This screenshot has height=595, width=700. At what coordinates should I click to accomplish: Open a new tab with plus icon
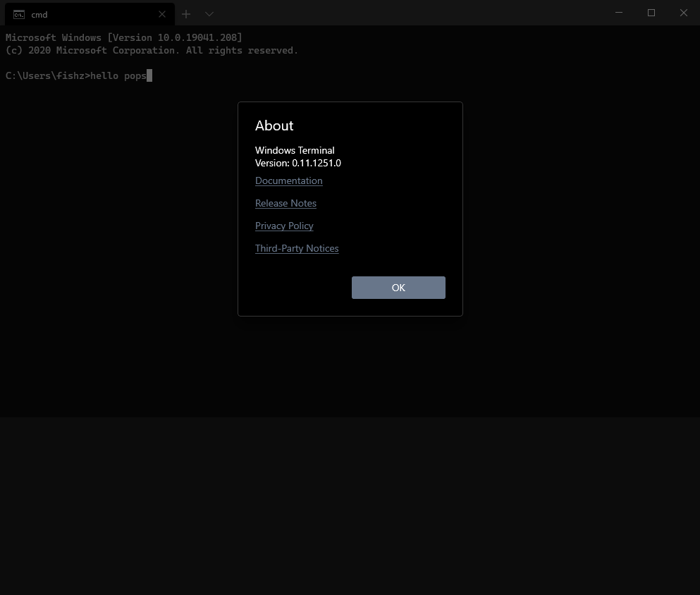point(186,14)
